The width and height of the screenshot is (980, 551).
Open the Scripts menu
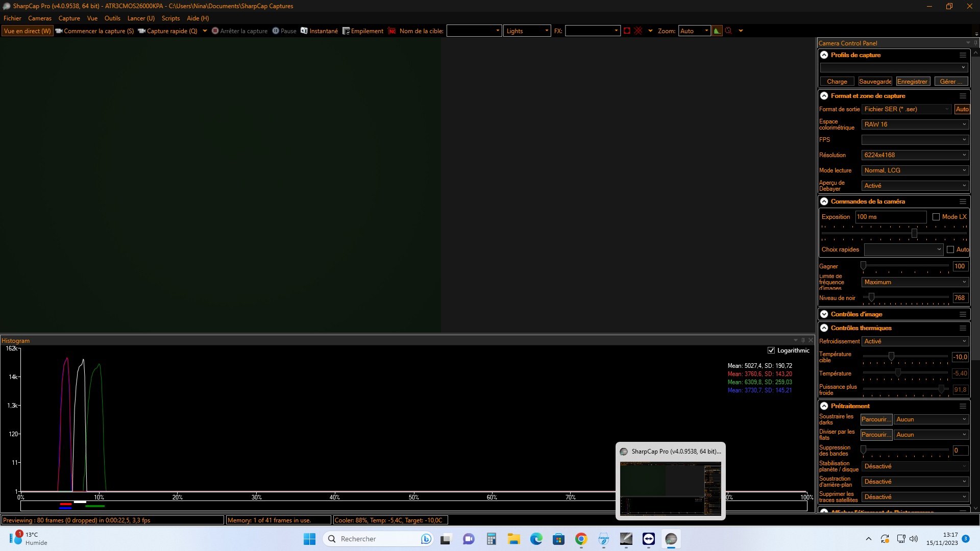pos(170,18)
